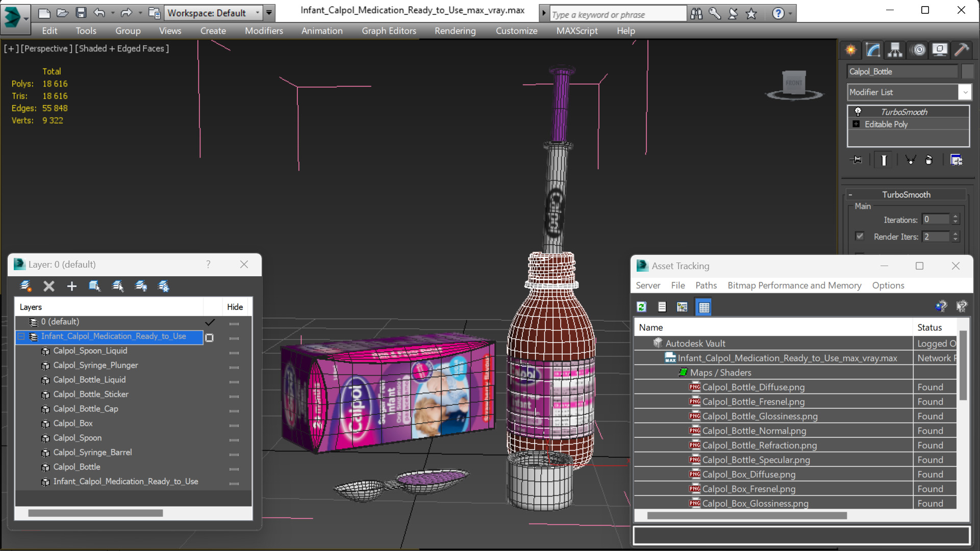Open Configure Modifier Sets icon
The height and width of the screenshot is (551, 980).
tap(957, 160)
